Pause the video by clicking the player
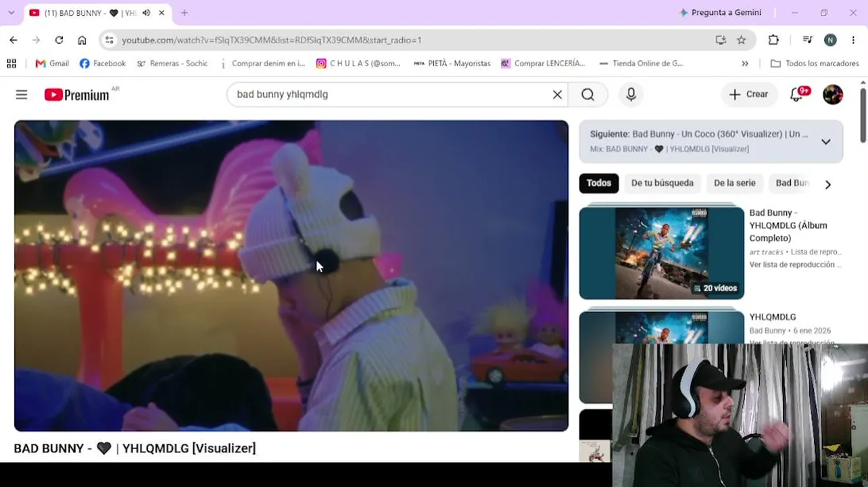This screenshot has height=487, width=868. click(291, 276)
